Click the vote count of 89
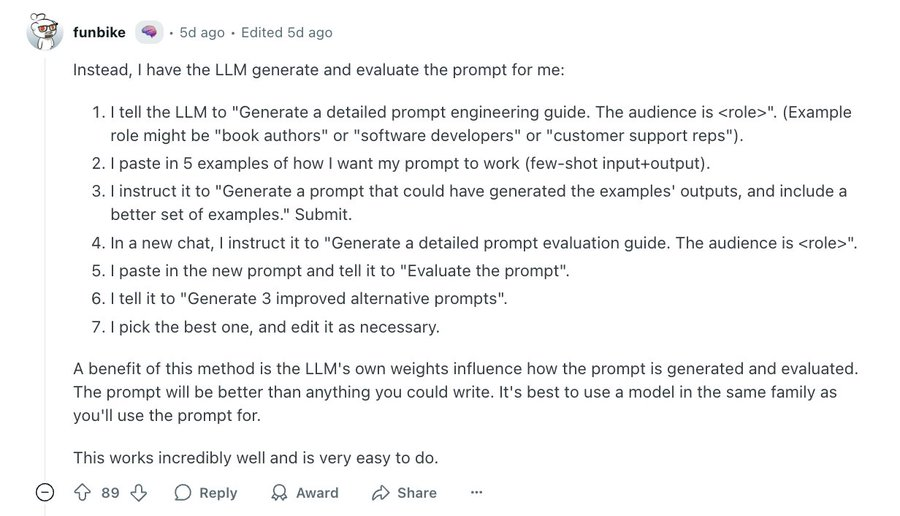The width and height of the screenshot is (900, 516). [x=110, y=492]
